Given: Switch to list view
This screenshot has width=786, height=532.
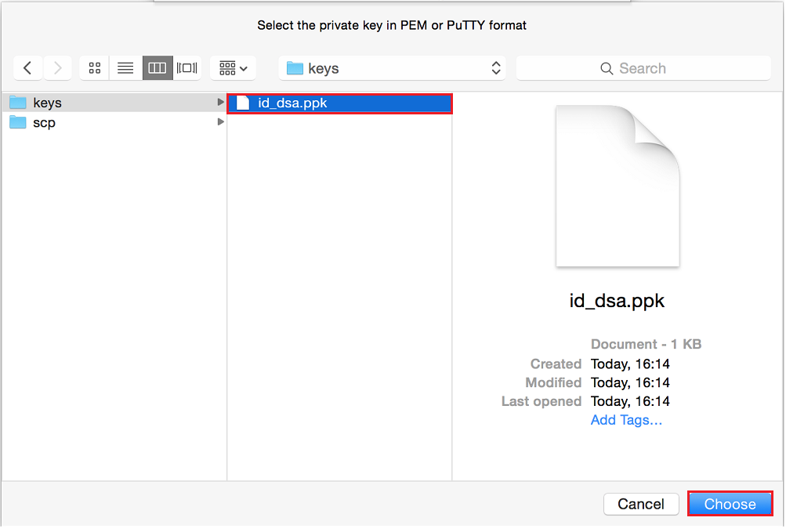Looking at the screenshot, I should 125,68.
